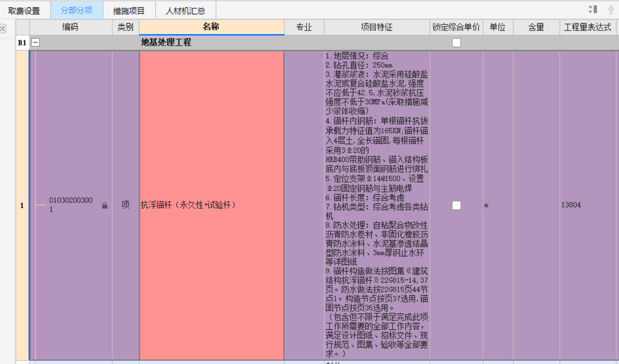Click the project feature description text cell
The height and width of the screenshot is (364, 619).
point(377,205)
